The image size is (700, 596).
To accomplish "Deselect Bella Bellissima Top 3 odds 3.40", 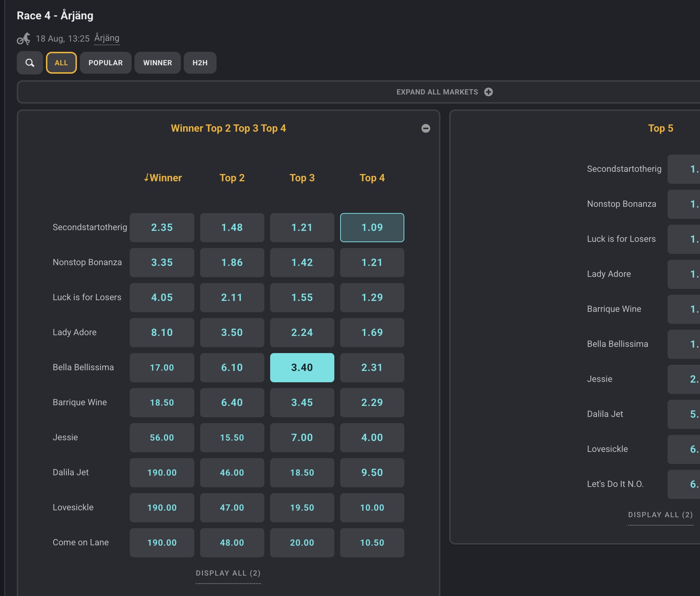I will [x=302, y=368].
